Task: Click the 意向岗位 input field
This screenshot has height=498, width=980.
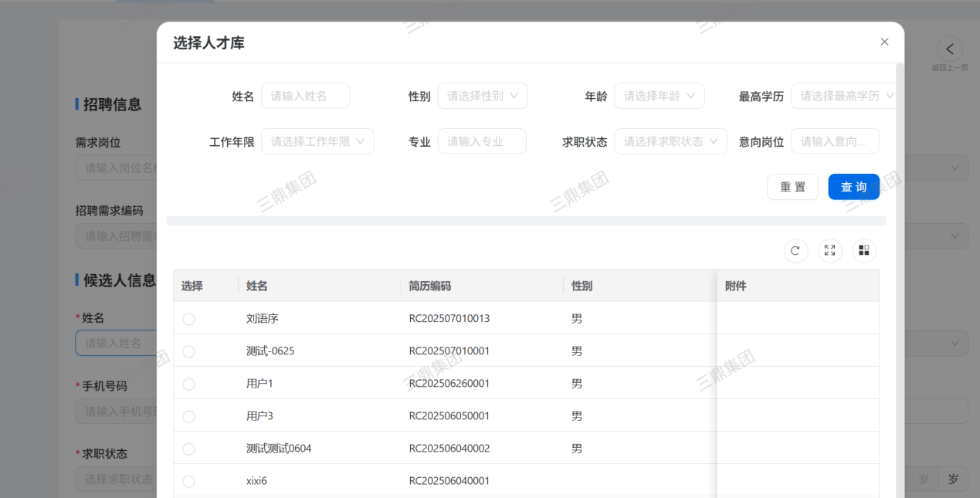Action: (x=835, y=141)
